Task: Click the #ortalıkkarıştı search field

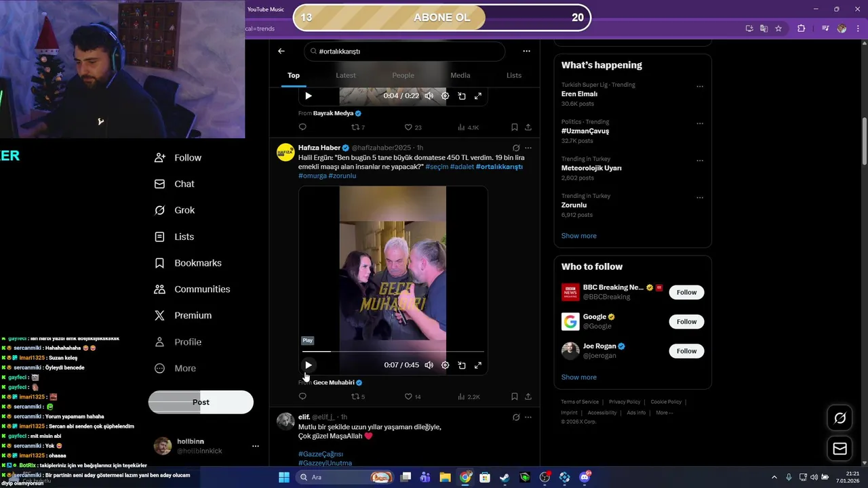Action: click(x=405, y=52)
